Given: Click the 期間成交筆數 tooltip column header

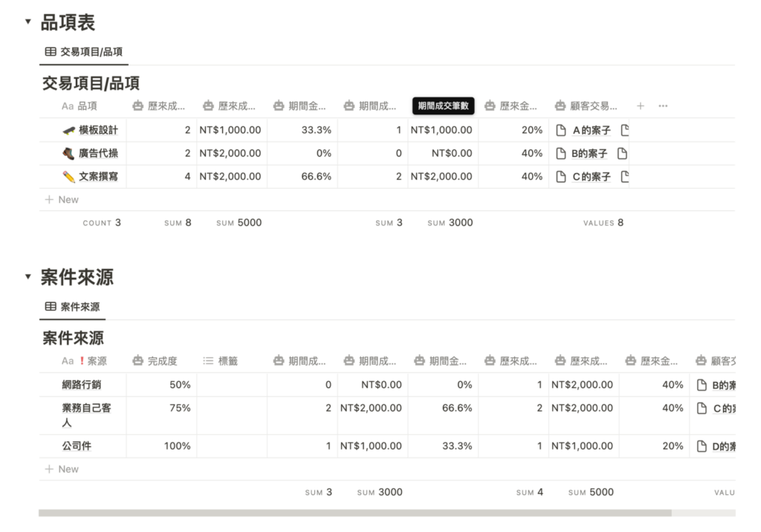Looking at the screenshot, I should pos(443,106).
